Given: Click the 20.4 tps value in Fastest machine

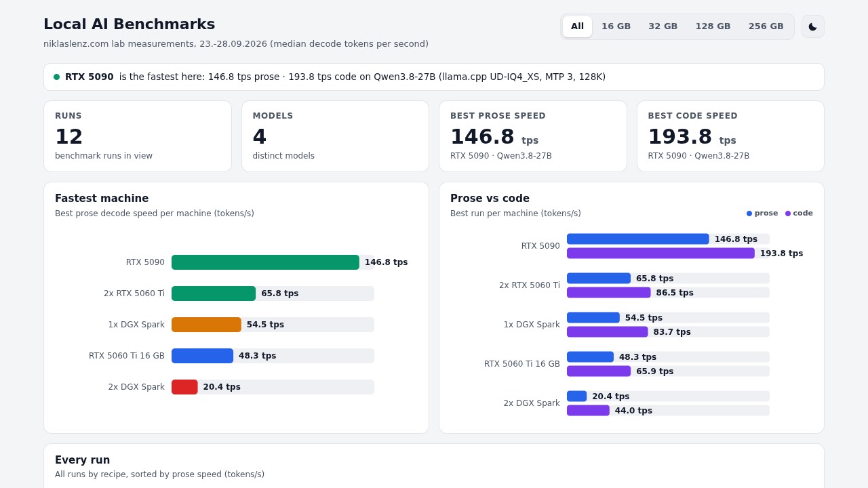Looking at the screenshot, I should click(x=222, y=387).
